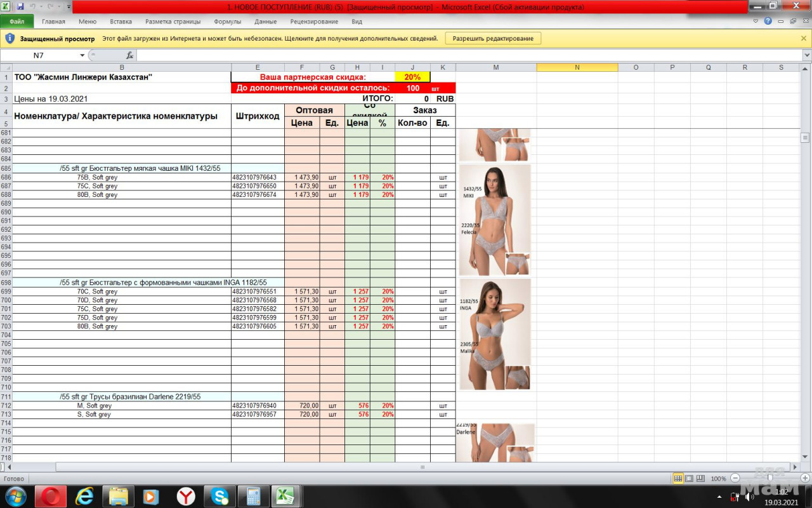The width and height of the screenshot is (812, 508).
Task: Open Excel Help question mark icon
Action: [768, 21]
